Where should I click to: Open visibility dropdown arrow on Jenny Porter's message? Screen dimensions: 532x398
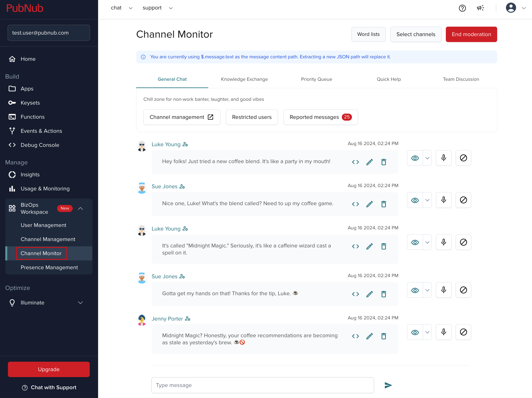tap(427, 332)
